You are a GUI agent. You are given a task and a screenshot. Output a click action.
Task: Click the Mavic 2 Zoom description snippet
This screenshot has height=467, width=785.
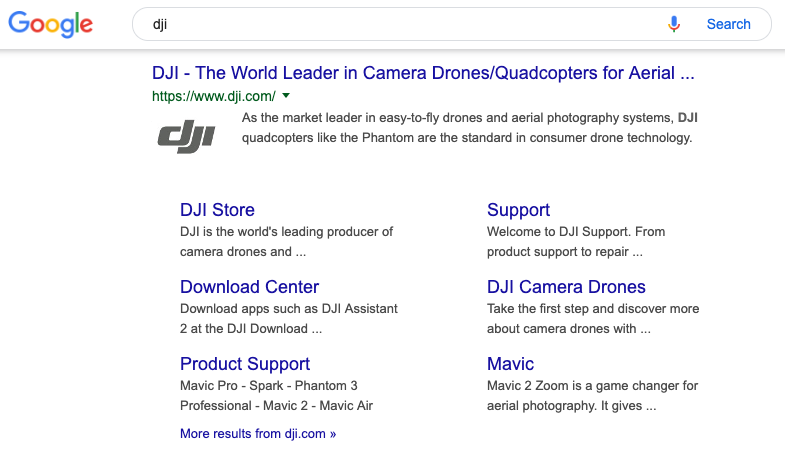pyautogui.click(x=592, y=396)
